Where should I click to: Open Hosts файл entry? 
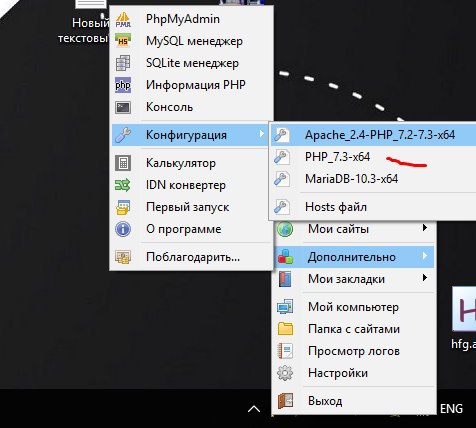[x=373, y=207]
